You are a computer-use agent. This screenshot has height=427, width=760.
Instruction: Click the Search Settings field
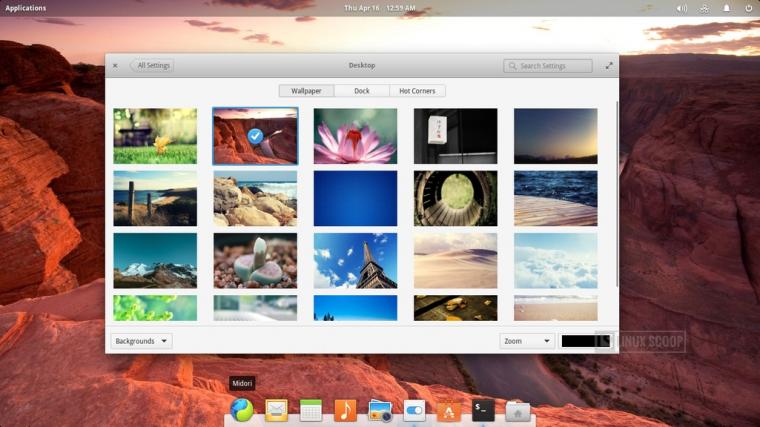click(548, 65)
